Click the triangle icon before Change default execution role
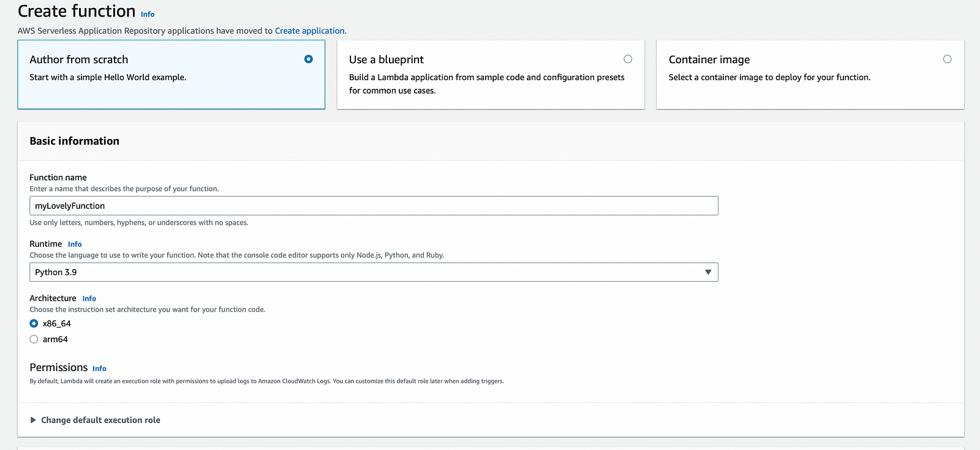The height and width of the screenshot is (450, 980). coord(33,420)
